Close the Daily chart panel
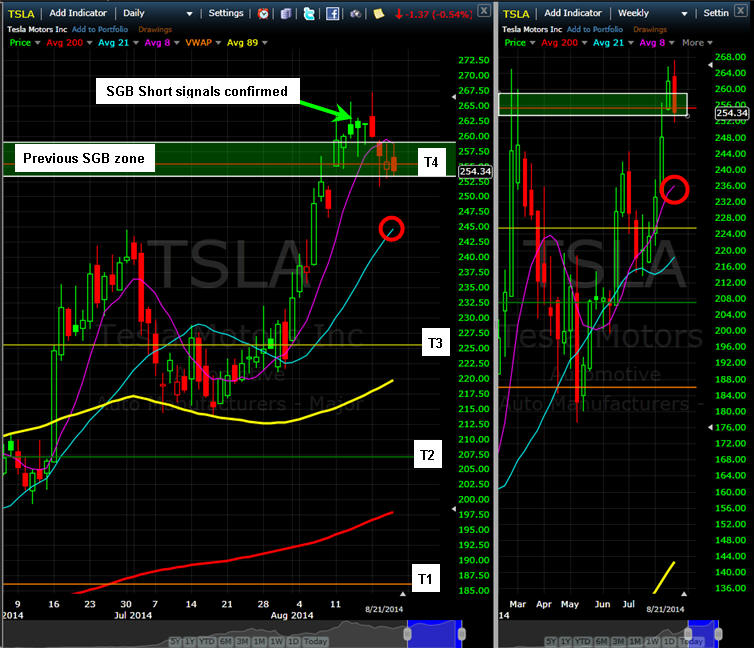754x648 pixels. 484,10
